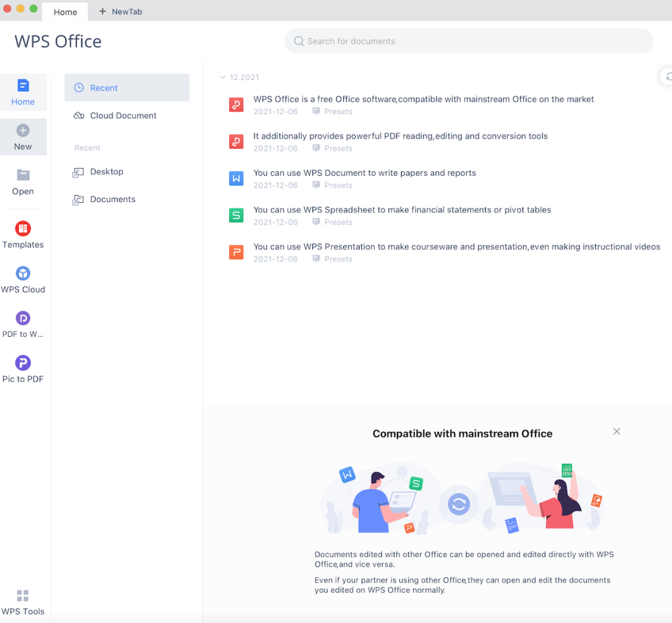Open a NewTab with the plus

(x=102, y=12)
